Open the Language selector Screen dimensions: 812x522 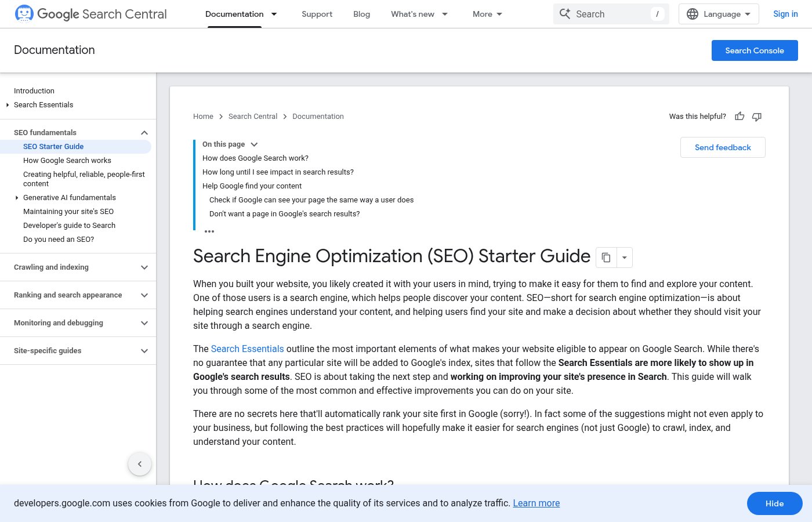pos(719,14)
